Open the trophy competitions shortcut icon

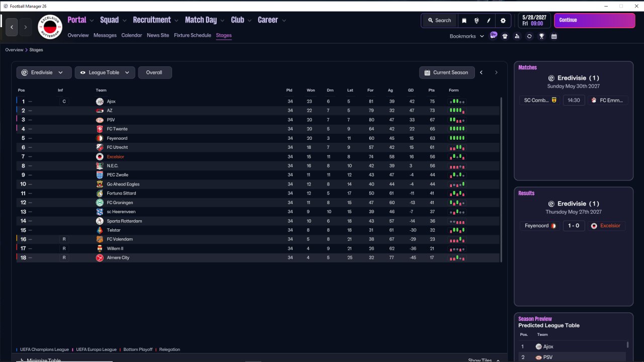coord(542,36)
